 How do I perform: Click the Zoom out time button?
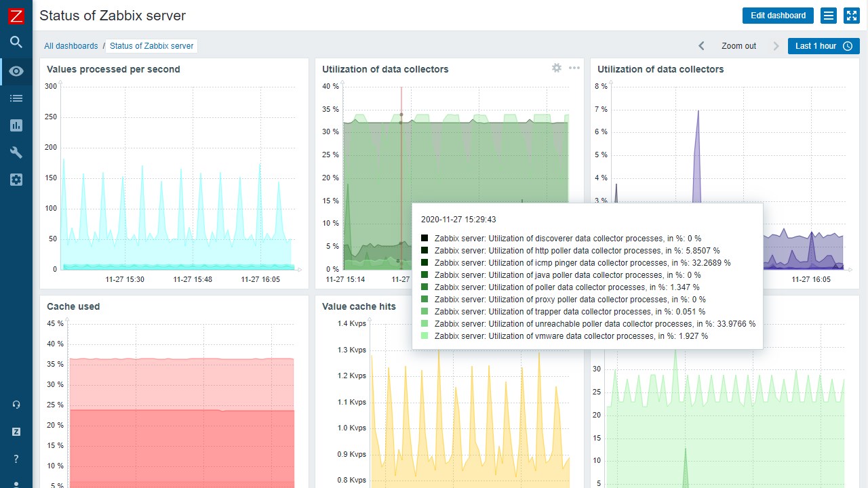738,46
